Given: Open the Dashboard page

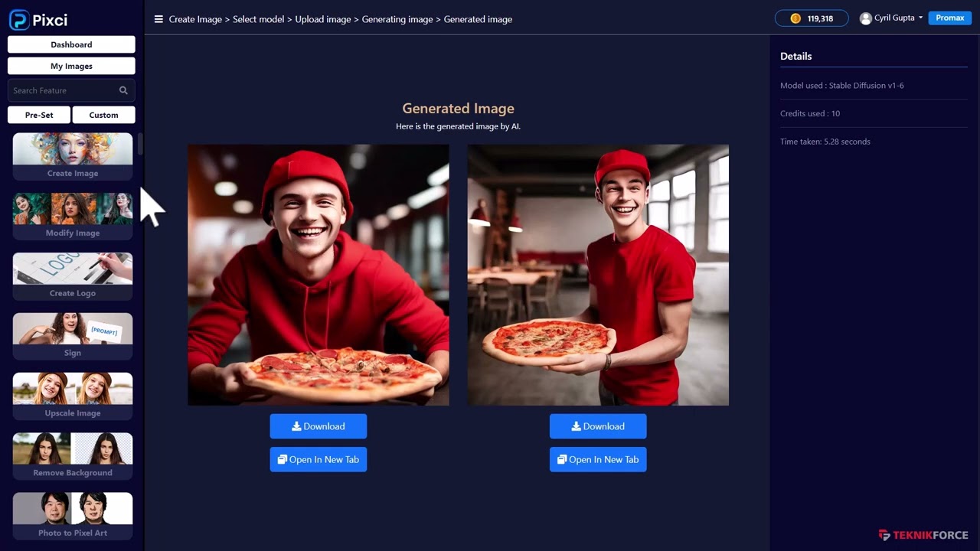Looking at the screenshot, I should (x=71, y=44).
